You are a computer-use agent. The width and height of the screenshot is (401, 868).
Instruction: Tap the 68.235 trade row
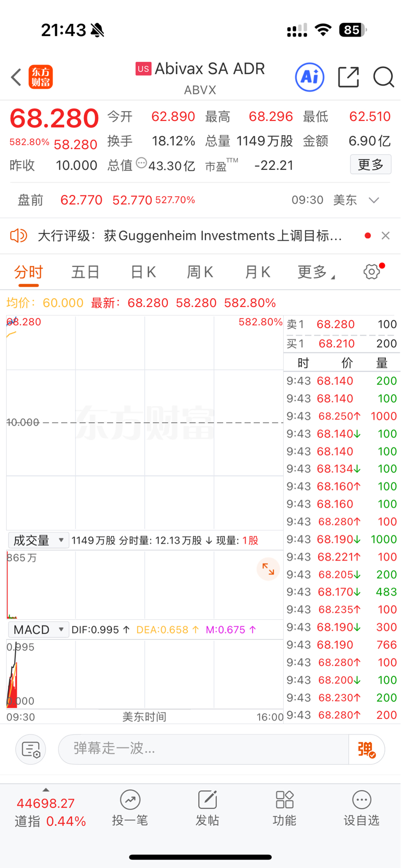pyautogui.click(x=342, y=609)
